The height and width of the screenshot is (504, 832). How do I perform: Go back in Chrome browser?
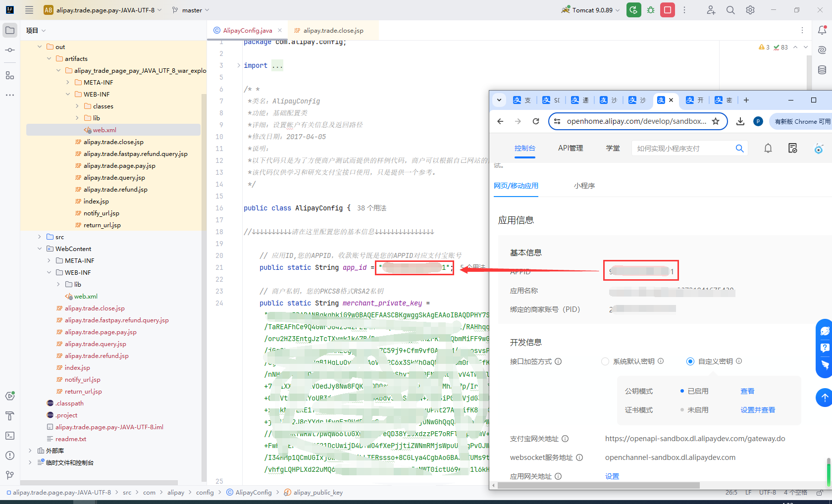(500, 121)
